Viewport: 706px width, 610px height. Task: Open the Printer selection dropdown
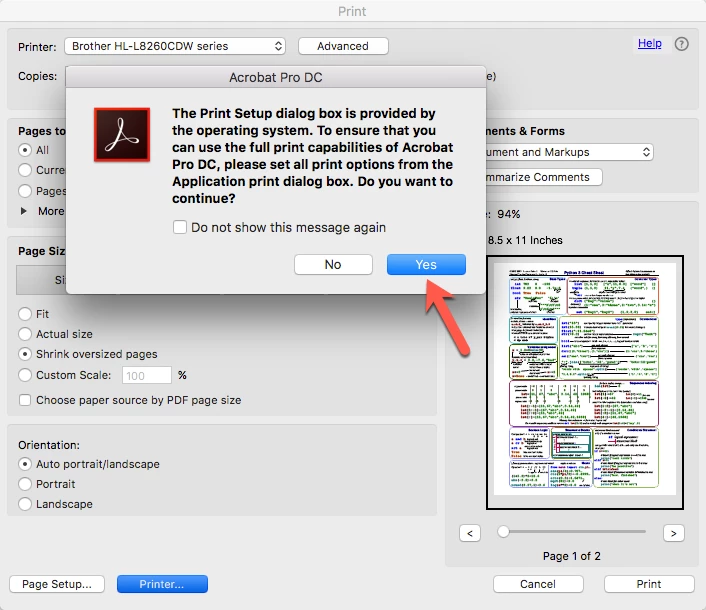[175, 46]
